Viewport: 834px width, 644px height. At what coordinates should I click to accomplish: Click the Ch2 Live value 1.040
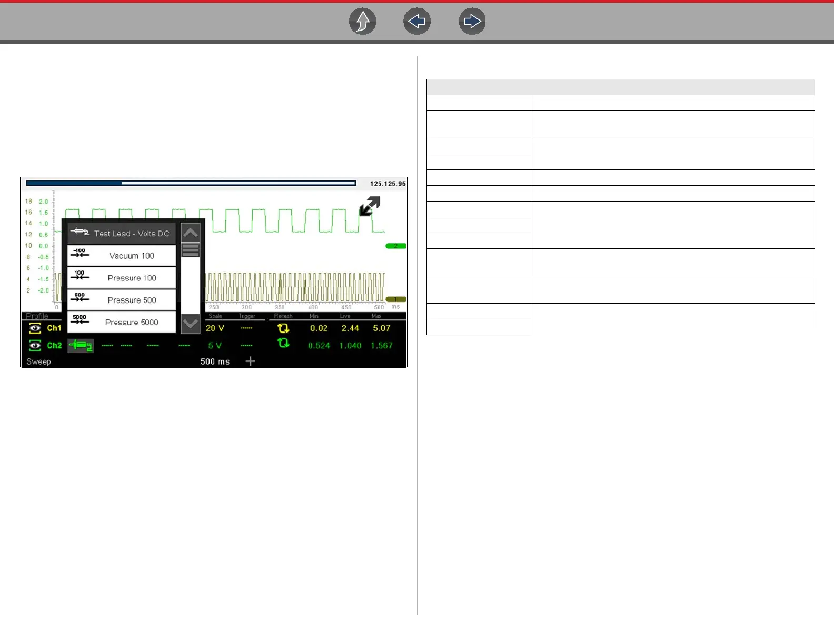tap(350, 346)
